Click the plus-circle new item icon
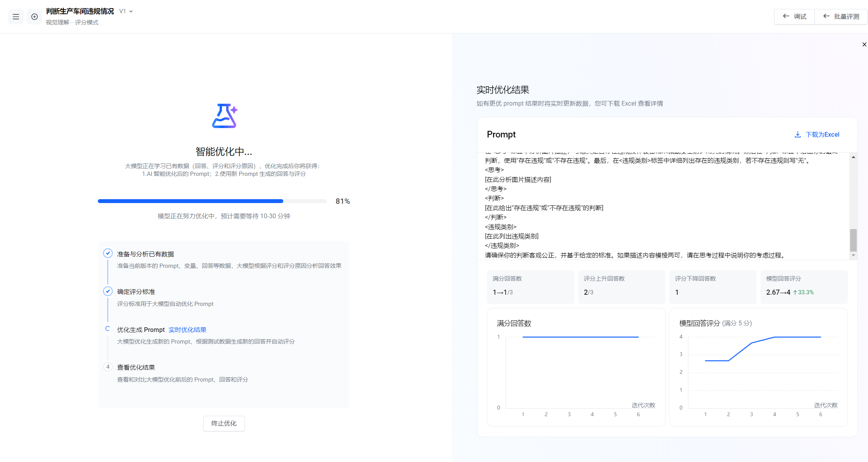 coord(35,17)
